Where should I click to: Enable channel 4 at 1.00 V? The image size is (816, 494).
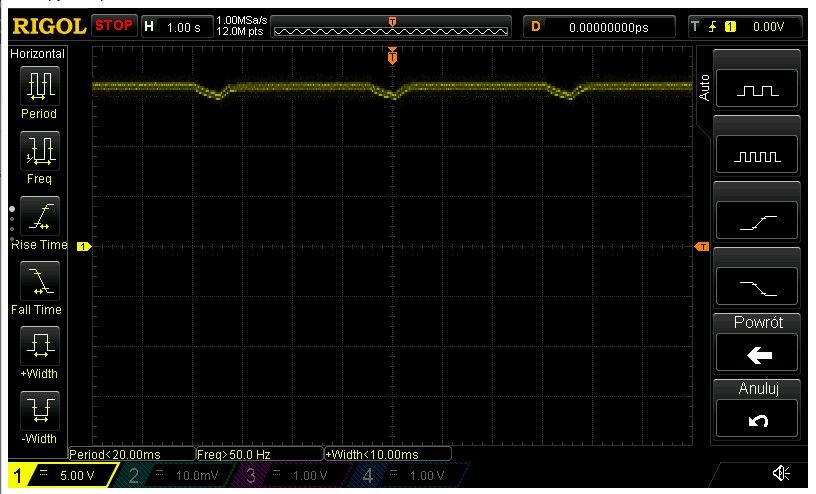click(x=409, y=475)
